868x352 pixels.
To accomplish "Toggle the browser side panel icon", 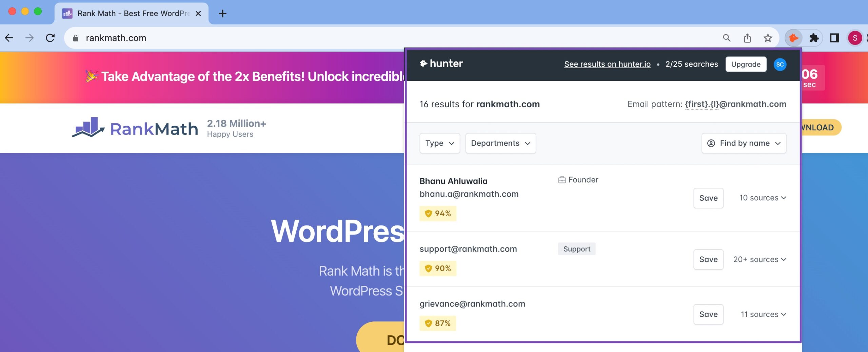I will coord(834,38).
